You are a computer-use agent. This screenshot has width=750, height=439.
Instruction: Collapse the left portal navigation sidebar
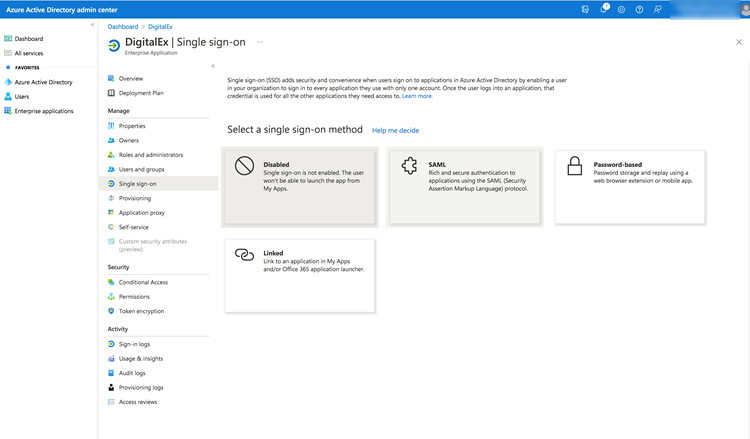[92, 25]
